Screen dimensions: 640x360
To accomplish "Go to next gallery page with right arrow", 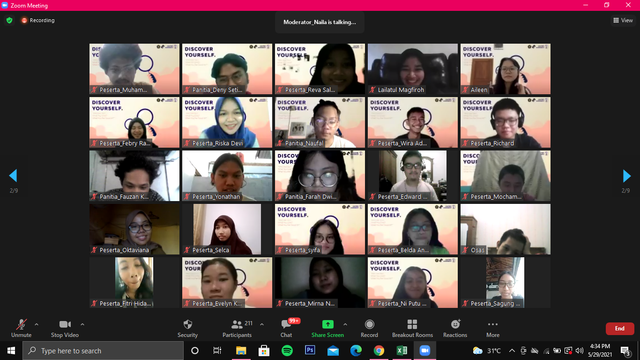I will click(x=627, y=176).
